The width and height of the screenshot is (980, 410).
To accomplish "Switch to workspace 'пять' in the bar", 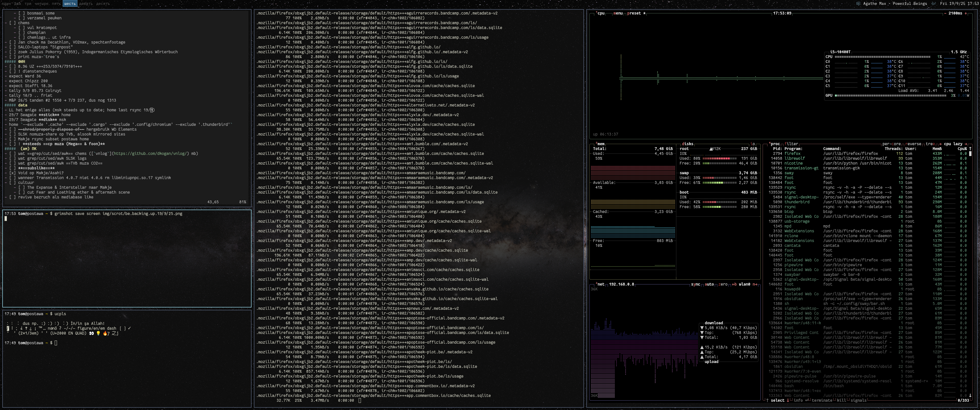I will click(x=56, y=4).
